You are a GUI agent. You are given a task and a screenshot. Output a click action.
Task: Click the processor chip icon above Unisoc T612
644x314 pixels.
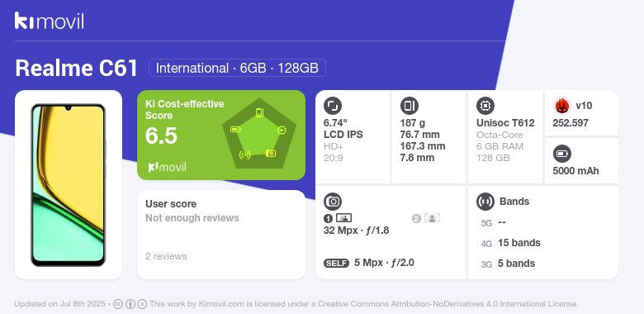click(x=485, y=106)
